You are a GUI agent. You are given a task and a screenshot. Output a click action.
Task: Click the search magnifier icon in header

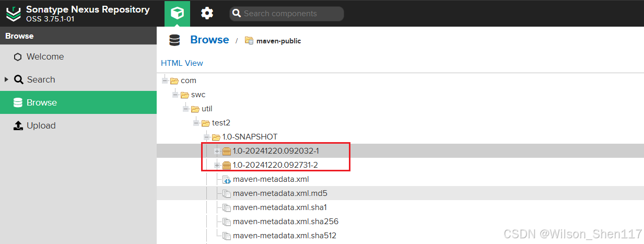[236, 14]
